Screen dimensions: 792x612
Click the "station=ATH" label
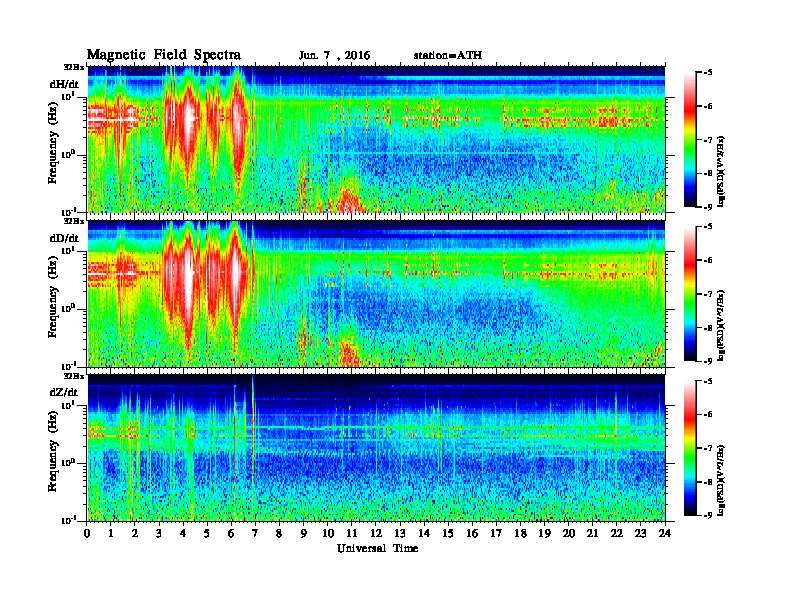tap(448, 56)
